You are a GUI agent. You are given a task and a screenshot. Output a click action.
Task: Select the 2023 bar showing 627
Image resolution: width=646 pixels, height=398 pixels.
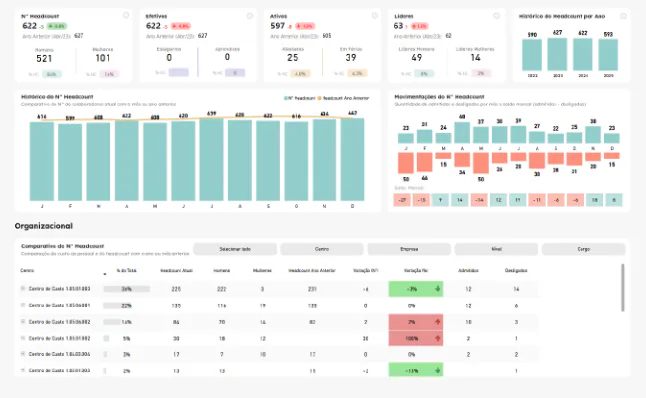[557, 54]
